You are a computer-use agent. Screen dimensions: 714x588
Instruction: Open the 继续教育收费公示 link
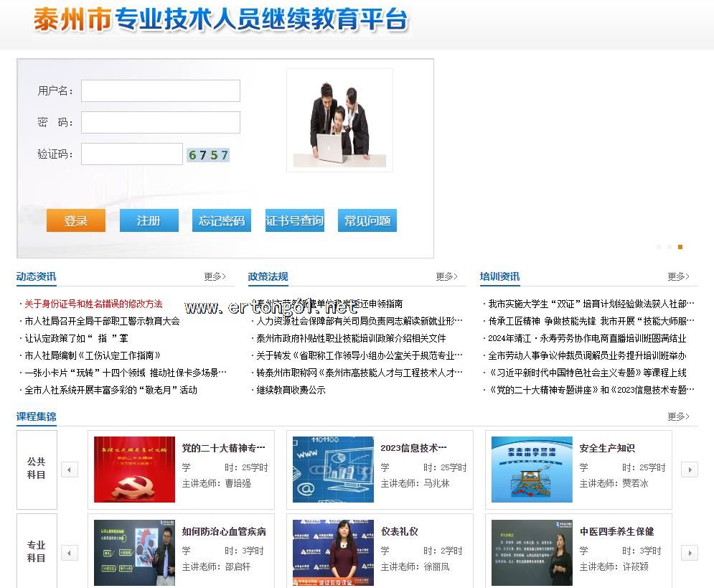291,390
